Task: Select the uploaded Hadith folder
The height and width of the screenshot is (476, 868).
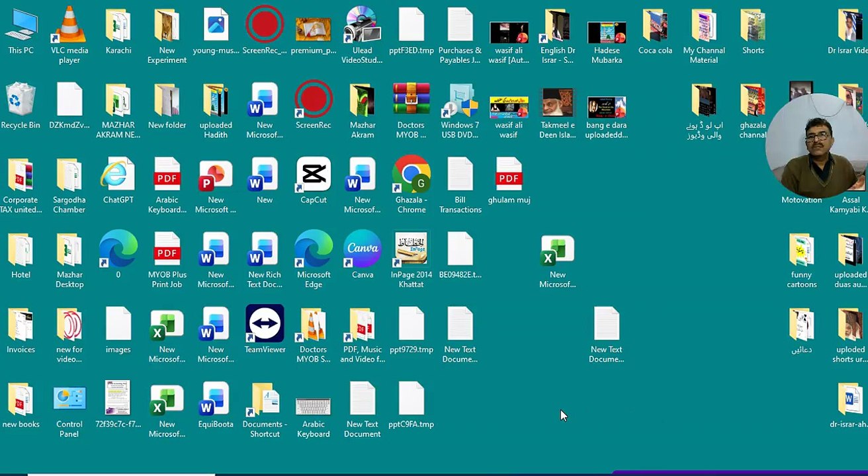Action: point(216,111)
